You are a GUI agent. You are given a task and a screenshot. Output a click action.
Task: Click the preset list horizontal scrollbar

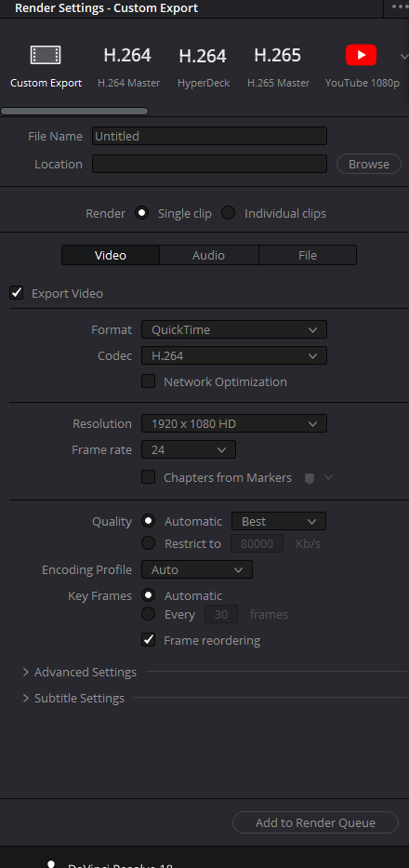tap(74, 112)
